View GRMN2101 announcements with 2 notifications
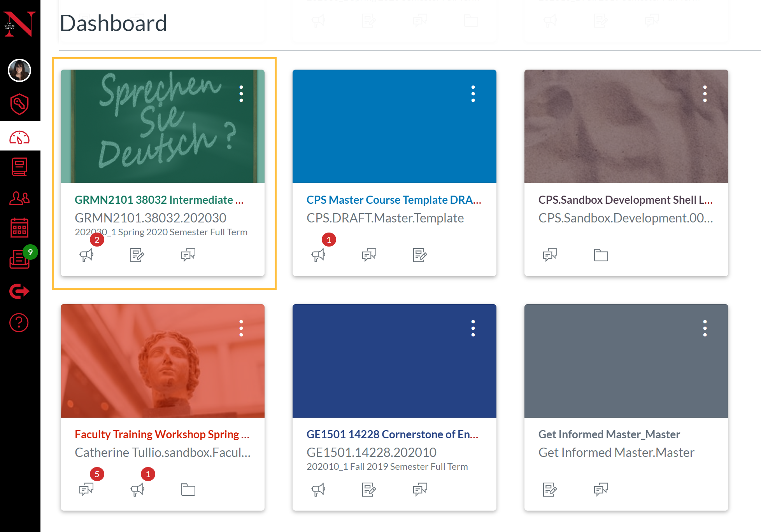 coord(87,255)
